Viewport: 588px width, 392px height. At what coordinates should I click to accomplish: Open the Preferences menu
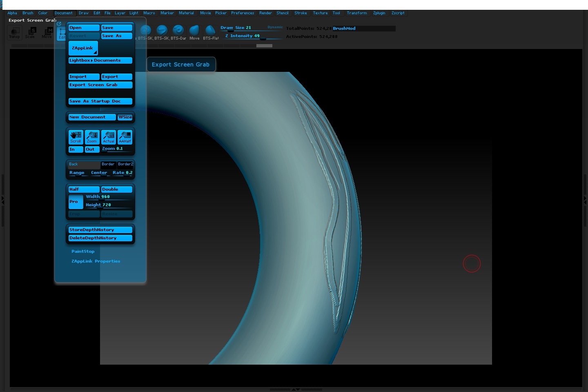(243, 13)
